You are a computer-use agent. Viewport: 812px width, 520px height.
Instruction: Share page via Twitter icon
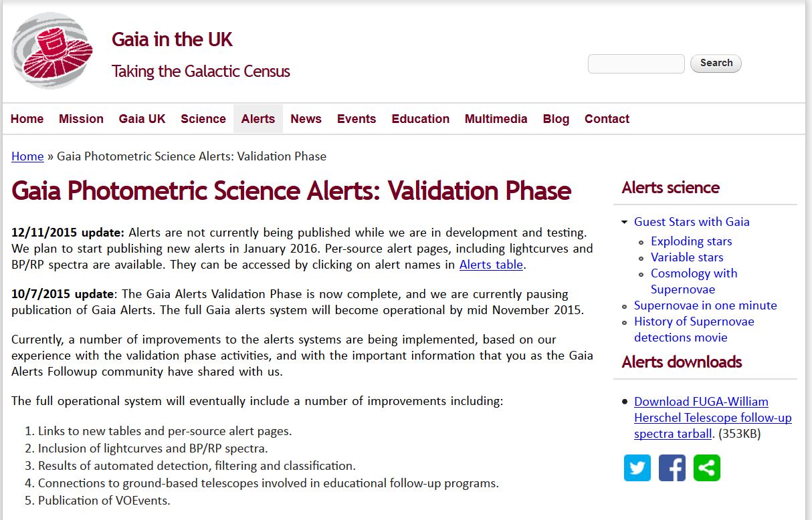[x=637, y=468]
